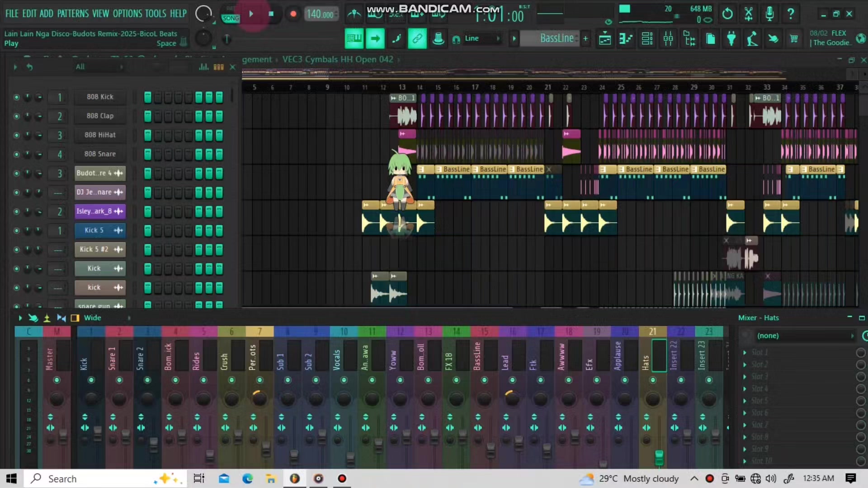Open the Line snap dropdown

[x=483, y=38]
